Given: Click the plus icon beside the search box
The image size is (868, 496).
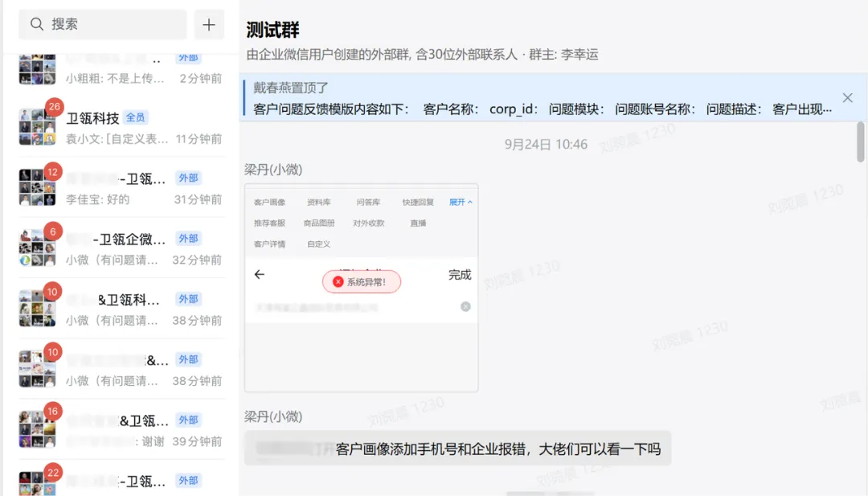Looking at the screenshot, I should point(209,25).
